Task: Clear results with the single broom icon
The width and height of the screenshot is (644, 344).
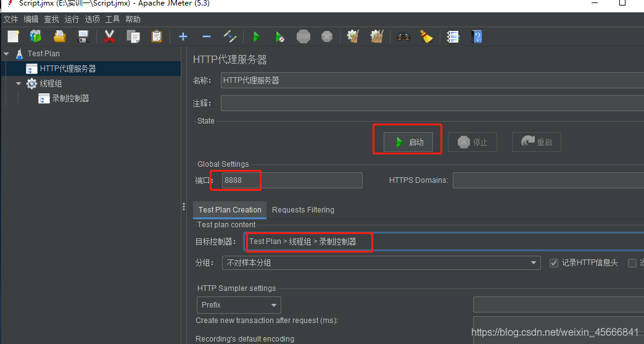Action: point(353,36)
